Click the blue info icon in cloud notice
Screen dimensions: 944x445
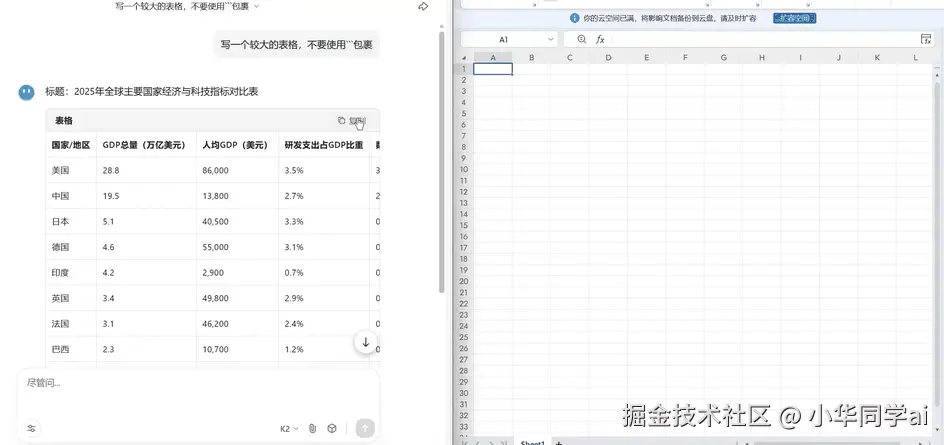pos(575,19)
